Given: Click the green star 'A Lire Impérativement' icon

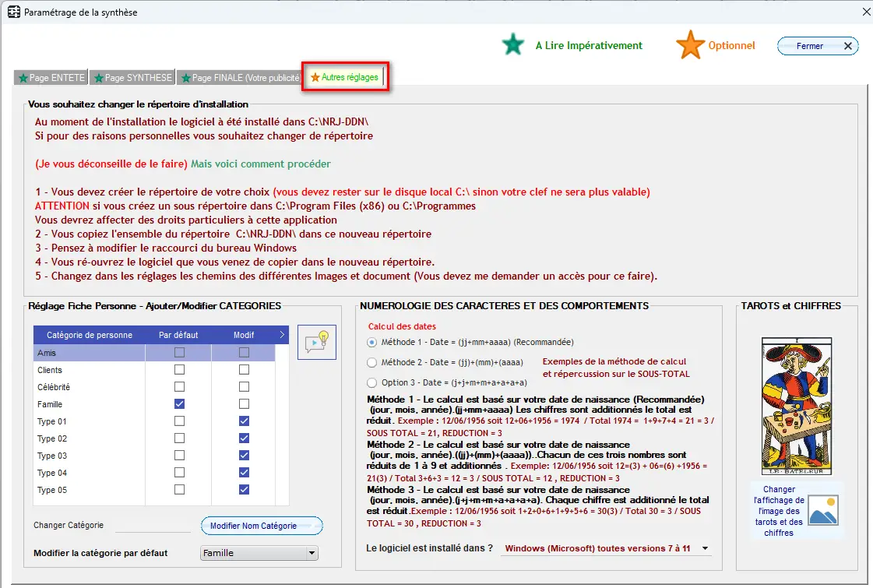Looking at the screenshot, I should point(513,45).
